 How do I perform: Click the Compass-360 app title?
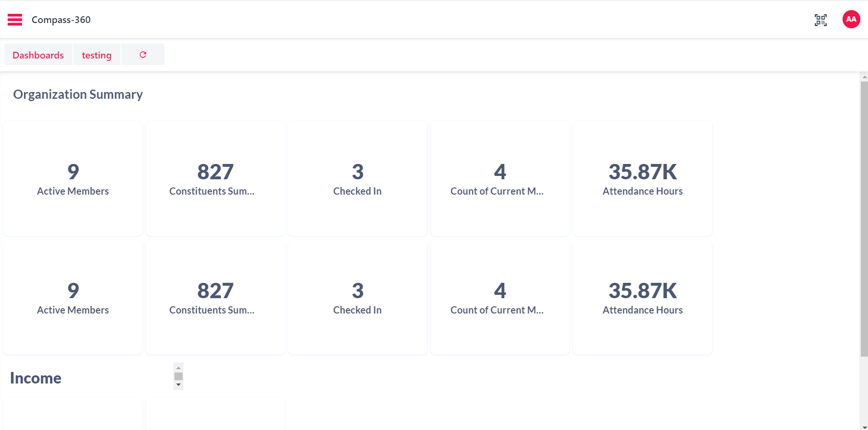click(61, 20)
